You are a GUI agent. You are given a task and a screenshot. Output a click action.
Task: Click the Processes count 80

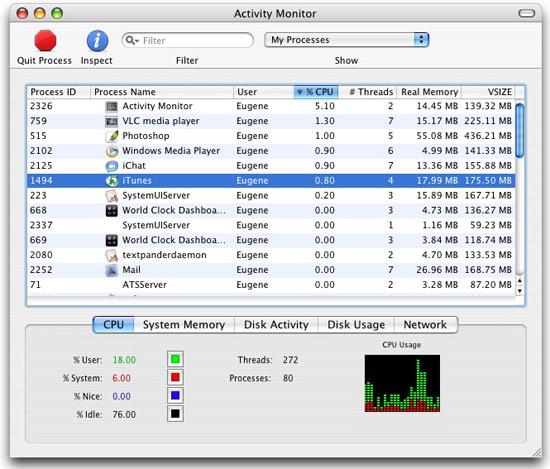288,378
